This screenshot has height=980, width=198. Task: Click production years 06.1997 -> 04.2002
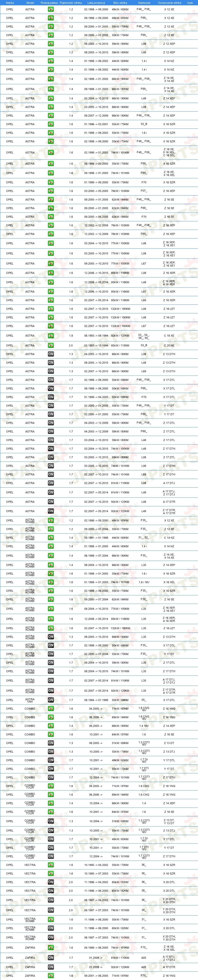[x=96, y=900]
